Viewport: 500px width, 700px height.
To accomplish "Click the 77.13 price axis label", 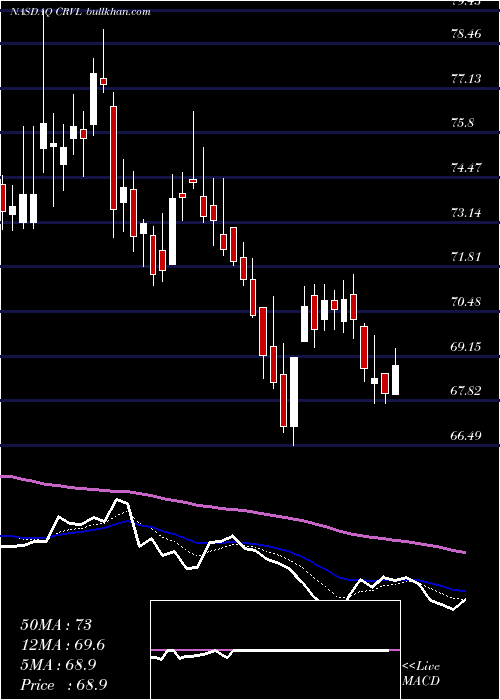I will (467, 79).
